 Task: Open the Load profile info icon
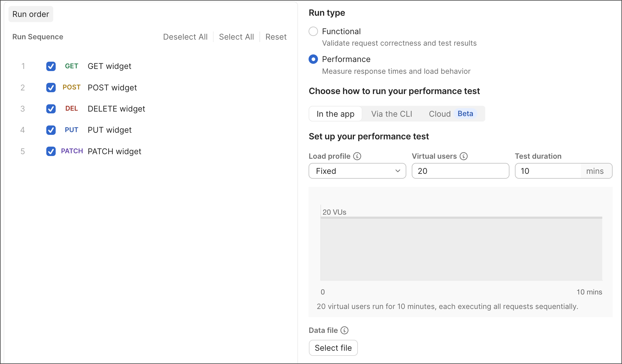(357, 156)
